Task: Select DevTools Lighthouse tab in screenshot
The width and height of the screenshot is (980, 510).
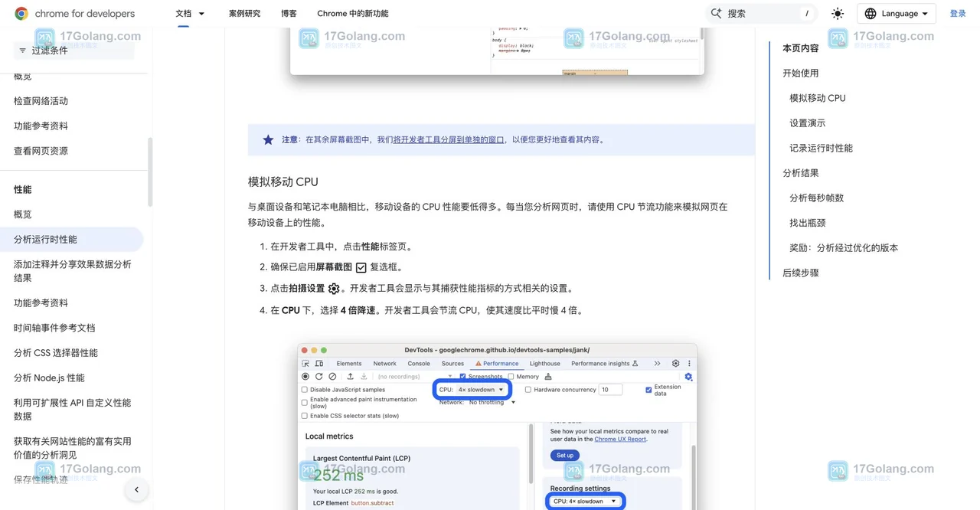Action: coord(545,364)
